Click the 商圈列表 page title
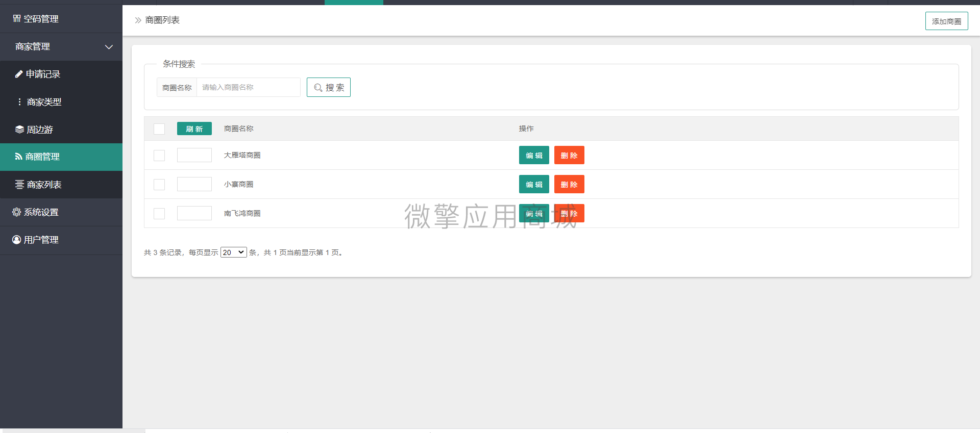Viewport: 980px width, 433px height. click(162, 20)
